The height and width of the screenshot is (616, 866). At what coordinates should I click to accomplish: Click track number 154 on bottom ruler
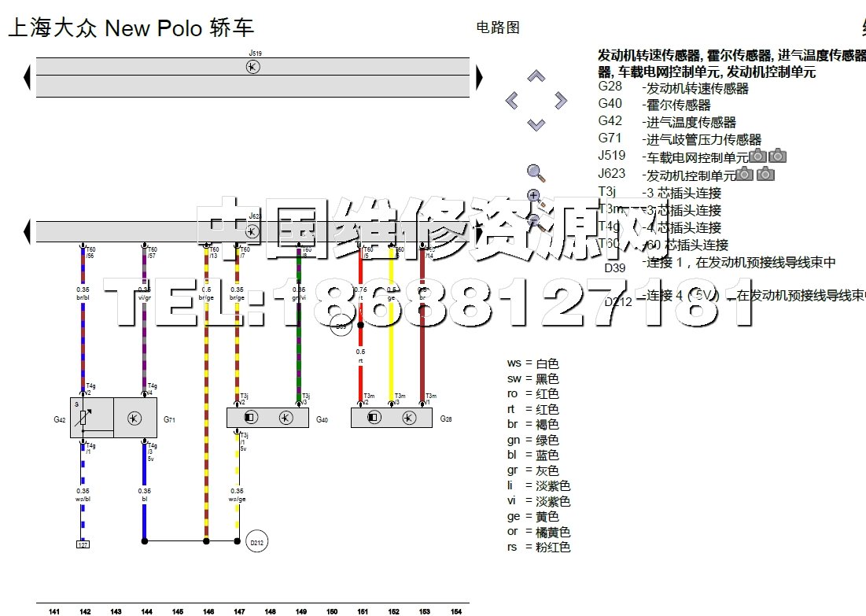tap(456, 611)
